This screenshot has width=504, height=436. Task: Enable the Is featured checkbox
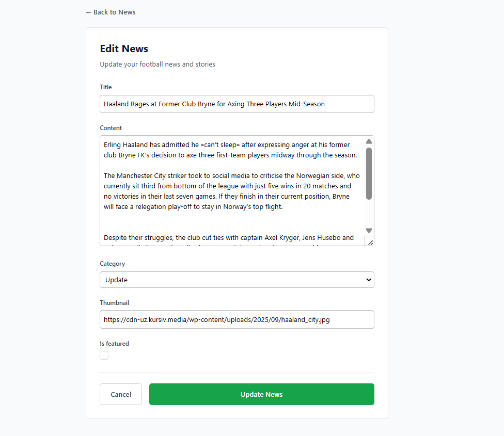coord(104,355)
